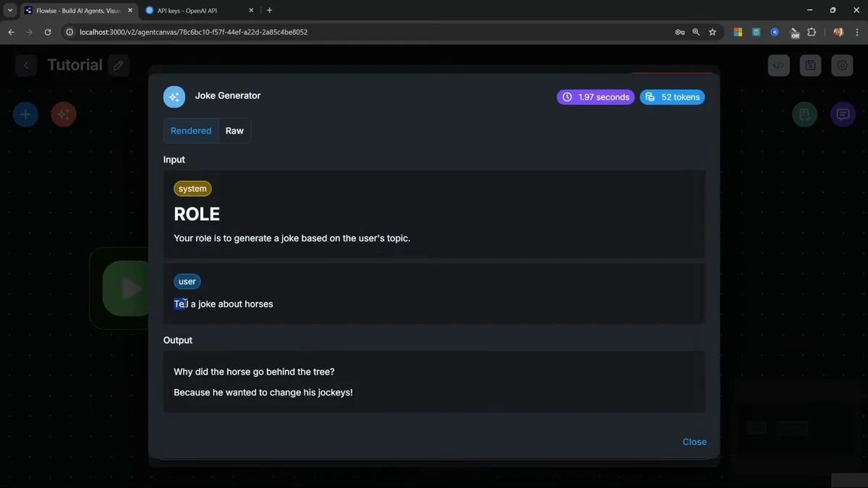868x488 pixels.
Task: Bookmark this page with the star icon
Action: point(712,32)
